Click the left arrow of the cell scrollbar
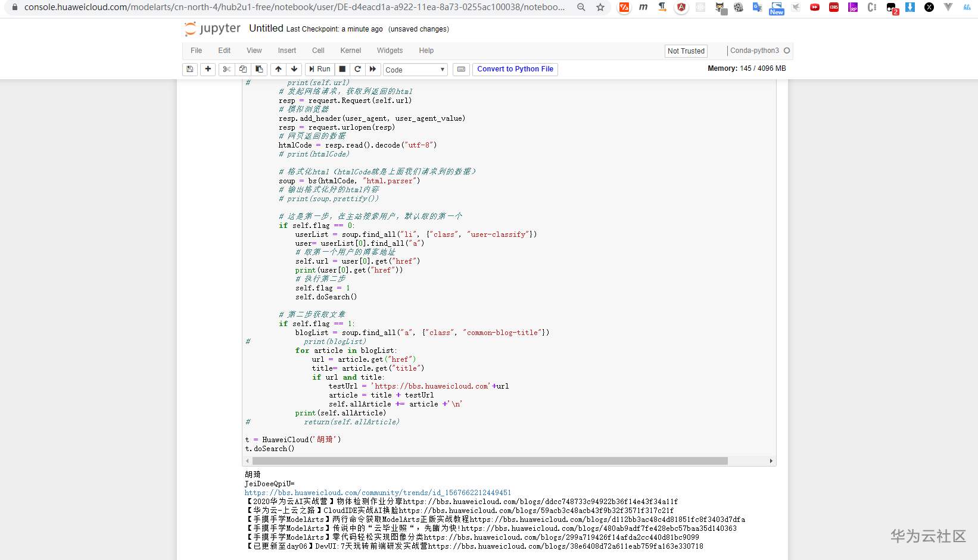The width and height of the screenshot is (978, 560). pyautogui.click(x=247, y=461)
